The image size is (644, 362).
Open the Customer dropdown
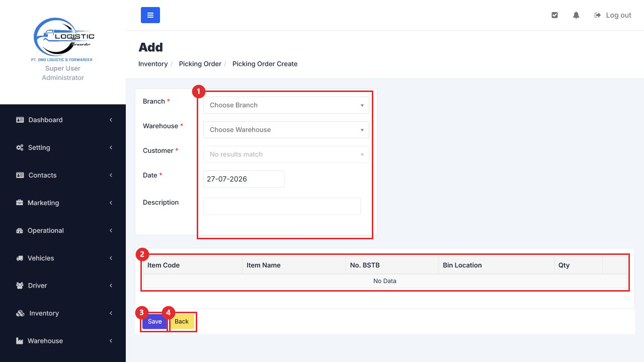click(286, 154)
